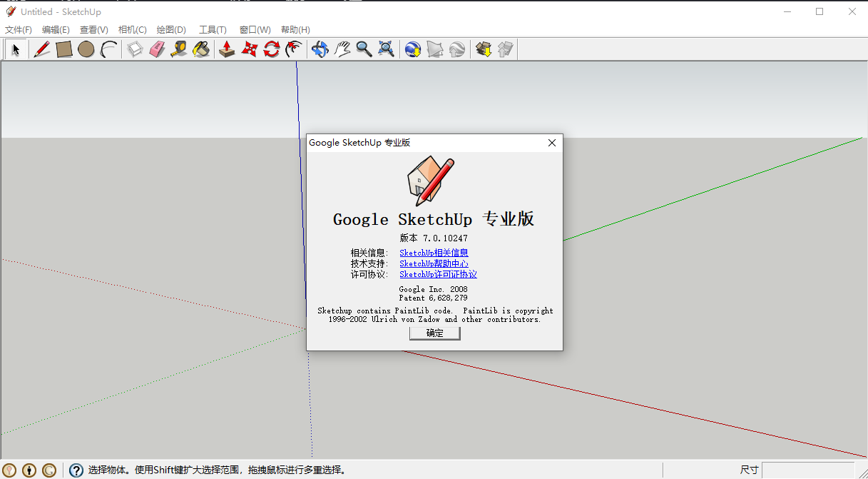Choose the Line pencil tool

point(41,49)
